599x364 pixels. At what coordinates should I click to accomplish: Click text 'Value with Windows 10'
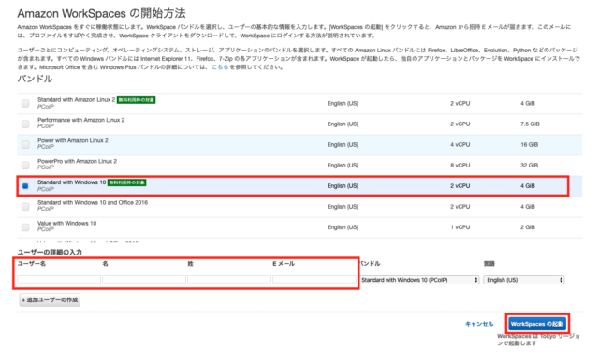click(66, 223)
